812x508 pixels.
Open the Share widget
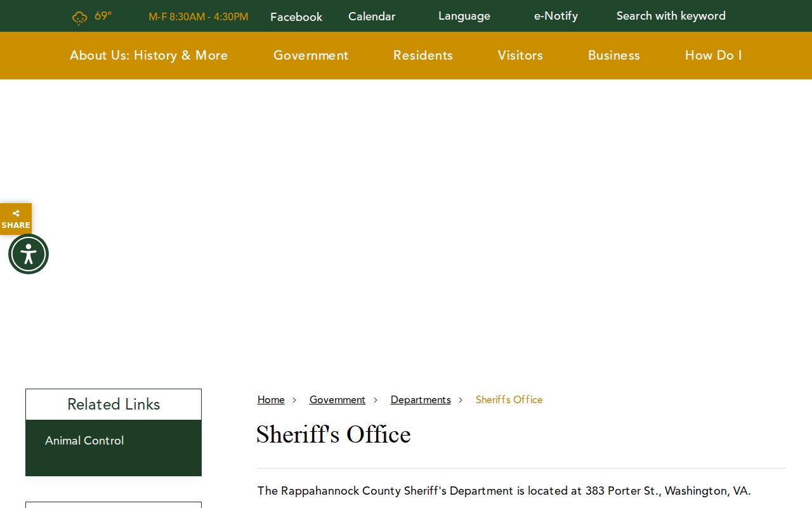click(x=16, y=219)
